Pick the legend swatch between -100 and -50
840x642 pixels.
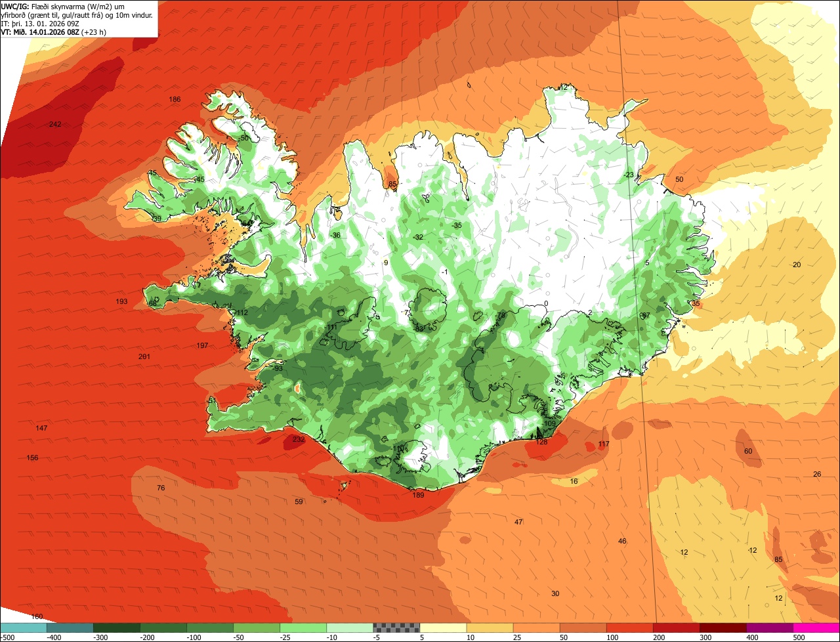pos(209,628)
